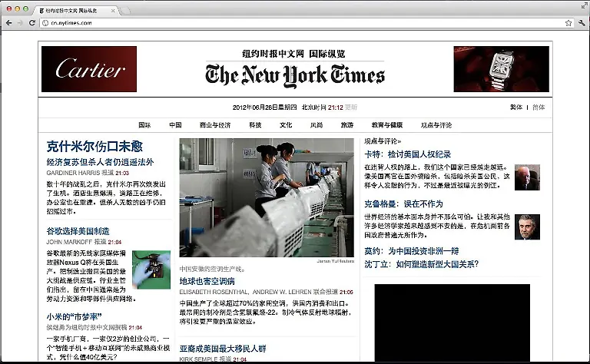Click the 纽约时报中文网 国际纵览 title text
This screenshot has height=364, width=590.
click(x=293, y=54)
